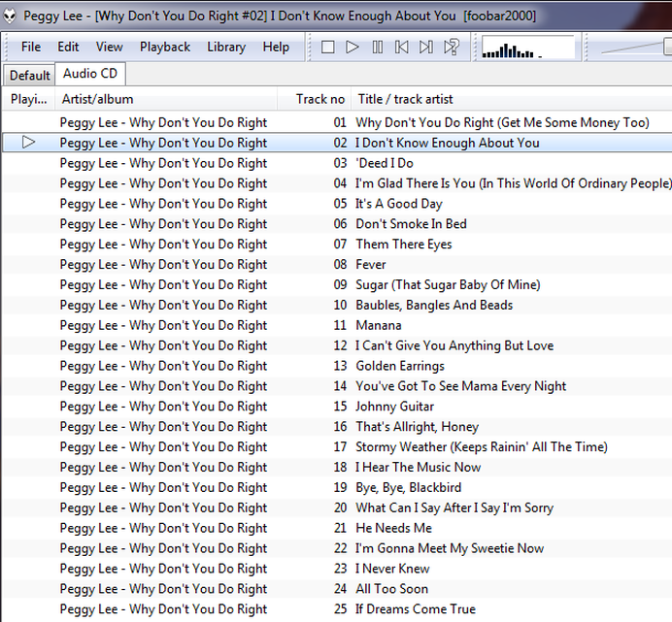
Task: Open the Library menu
Action: tap(226, 47)
